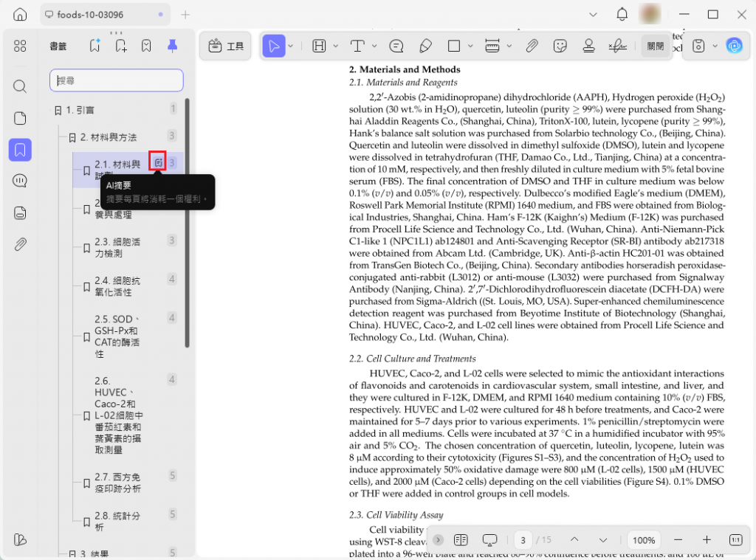Go to the previous page arrow
Image resolution: width=756 pixels, height=560 pixels.
tap(574, 540)
